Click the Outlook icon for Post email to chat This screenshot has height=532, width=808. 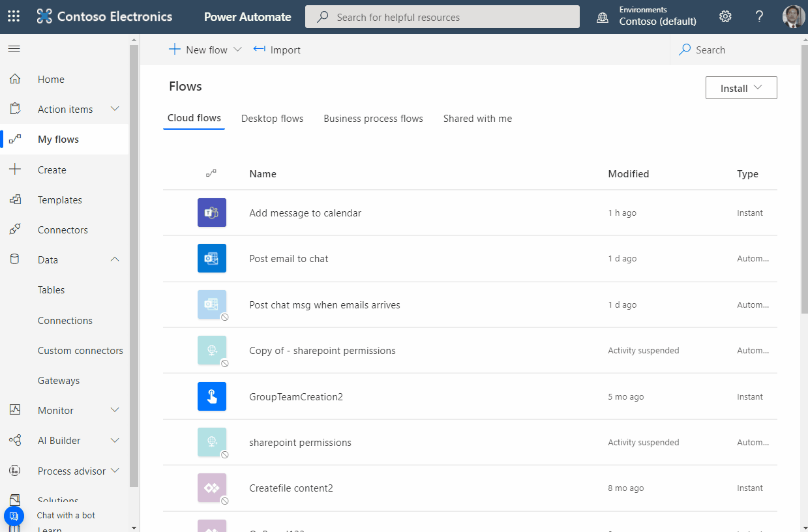tap(212, 258)
